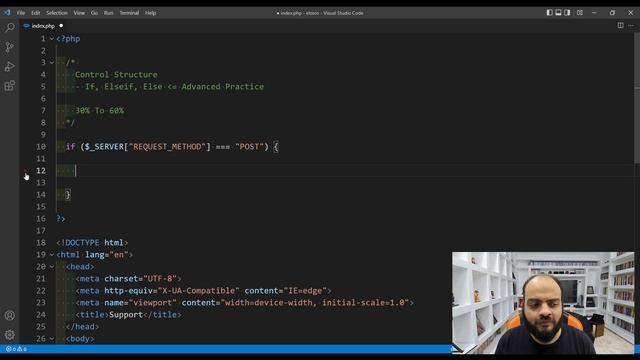Viewport: 640px width, 360px height.
Task: Collapse the code fold at line 1
Action: pos(52,39)
